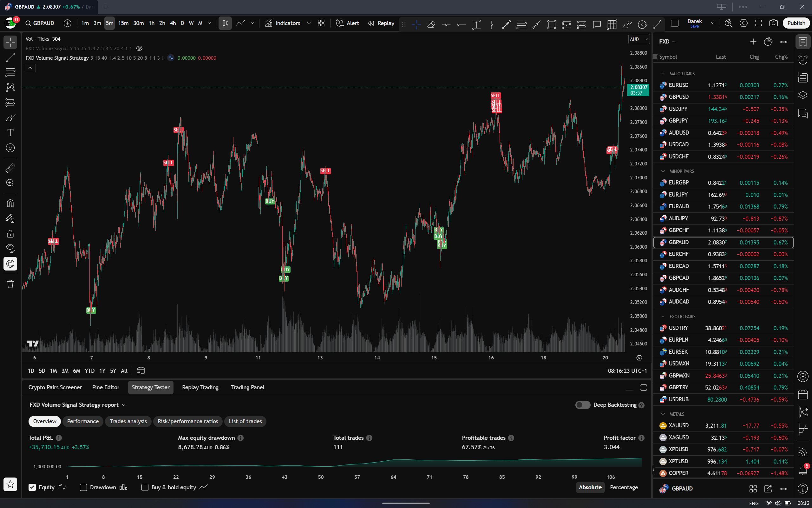Start bar Replay mode
This screenshot has width=812, height=508.
[381, 23]
